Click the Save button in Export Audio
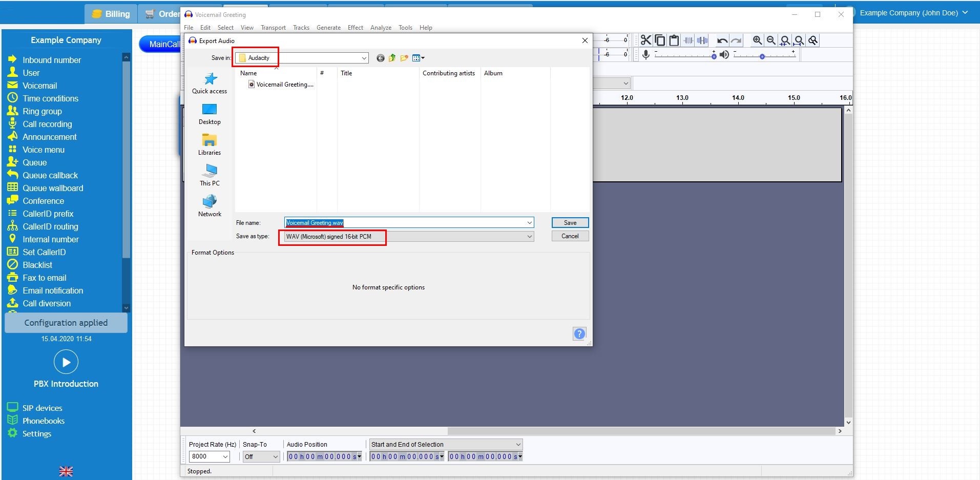 click(570, 223)
